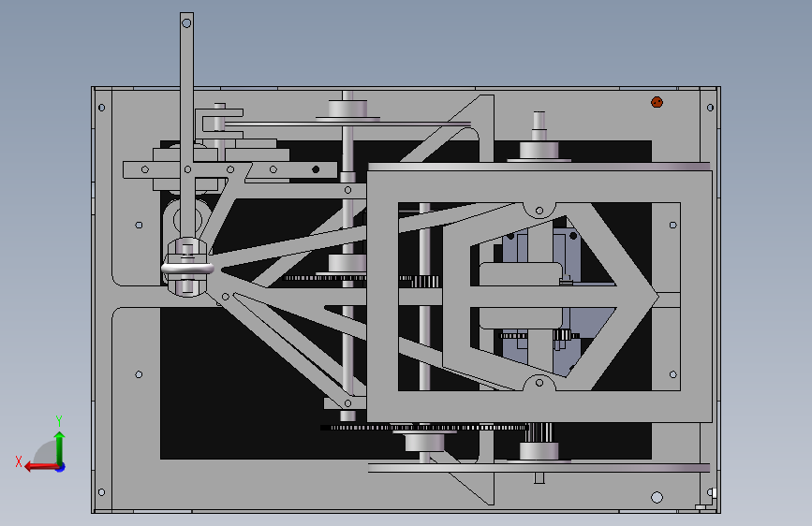Click the red X axis arrow of the triad
This screenshot has width=812, height=526.
[x=41, y=467]
